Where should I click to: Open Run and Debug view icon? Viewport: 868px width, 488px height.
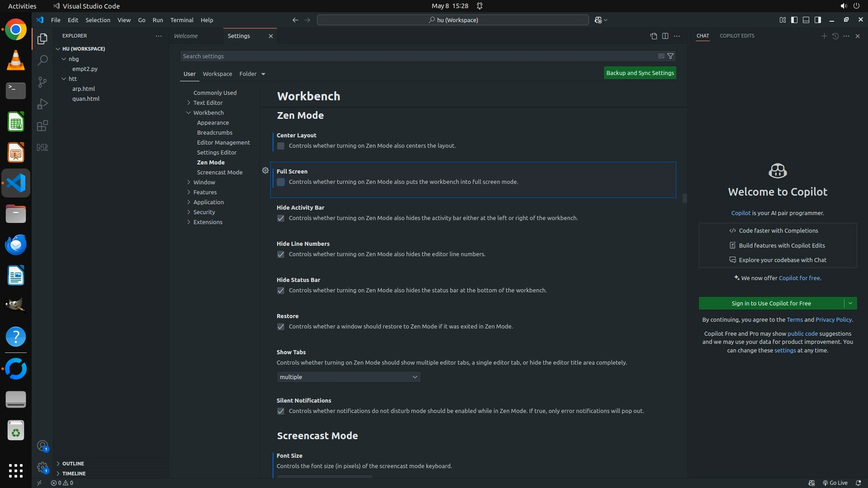(x=42, y=104)
